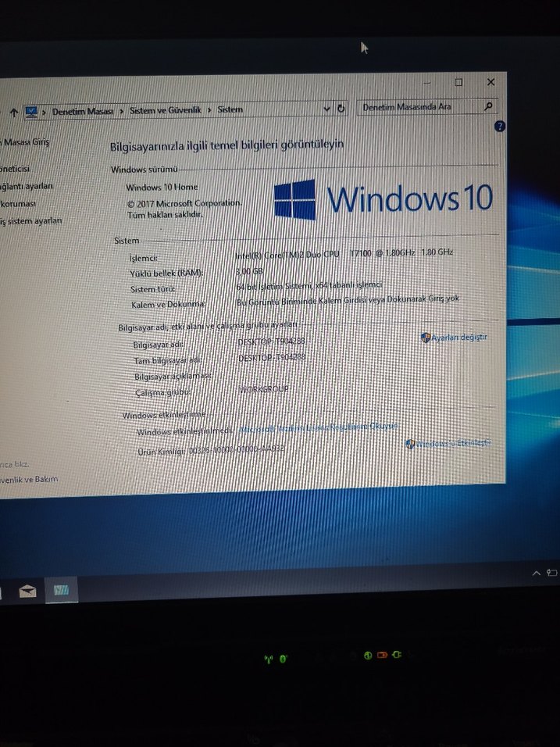Open the Microsoft license terms link
Viewport: 560px width, 747px height.
coord(319,428)
